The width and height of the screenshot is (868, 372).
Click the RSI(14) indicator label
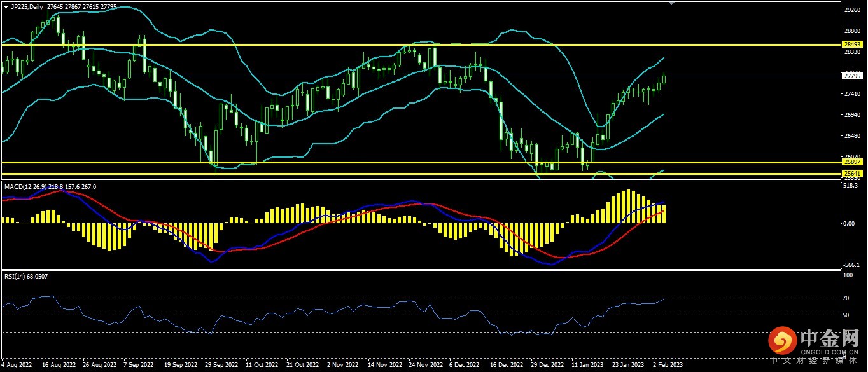point(16,276)
